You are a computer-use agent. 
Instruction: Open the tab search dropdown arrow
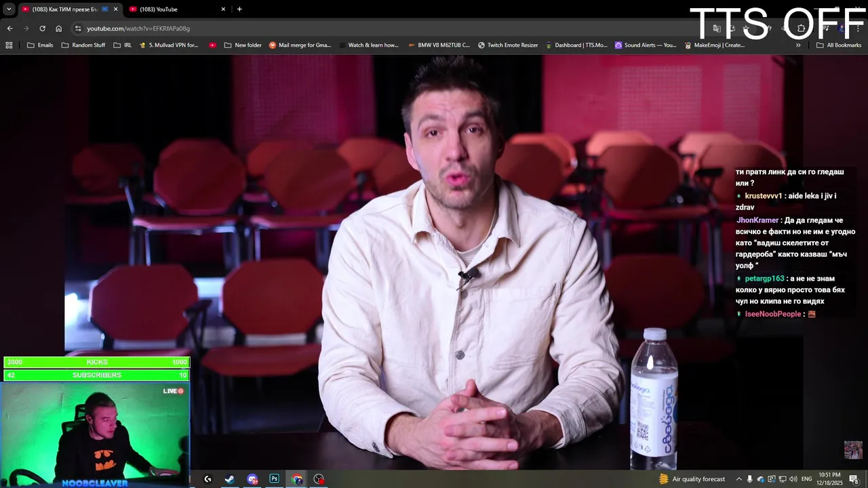[9, 9]
